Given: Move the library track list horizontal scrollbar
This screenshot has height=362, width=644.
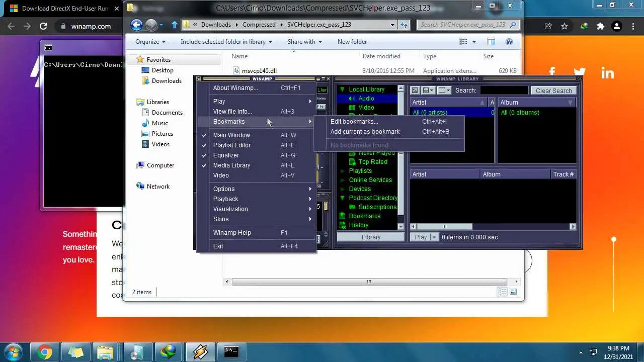Looking at the screenshot, I should pyautogui.click(x=444, y=227).
